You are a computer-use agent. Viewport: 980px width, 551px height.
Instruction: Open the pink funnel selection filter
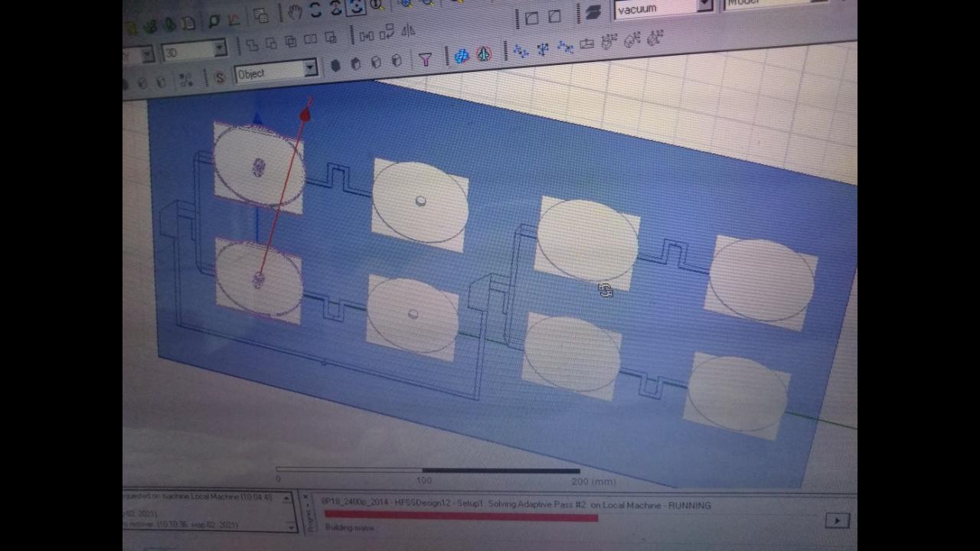click(x=425, y=58)
